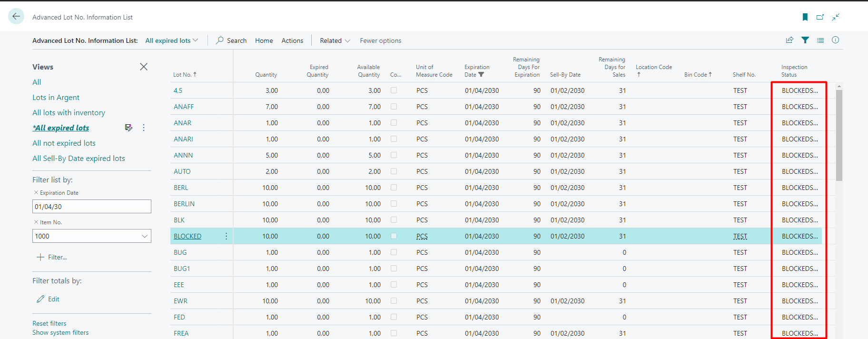Open lot EEE link

click(179, 285)
